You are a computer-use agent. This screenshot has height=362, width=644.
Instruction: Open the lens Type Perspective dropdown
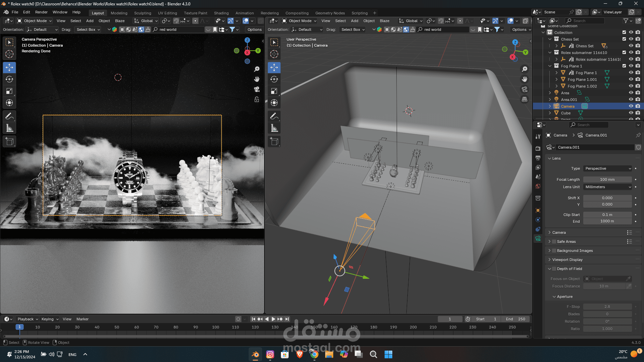tap(608, 168)
